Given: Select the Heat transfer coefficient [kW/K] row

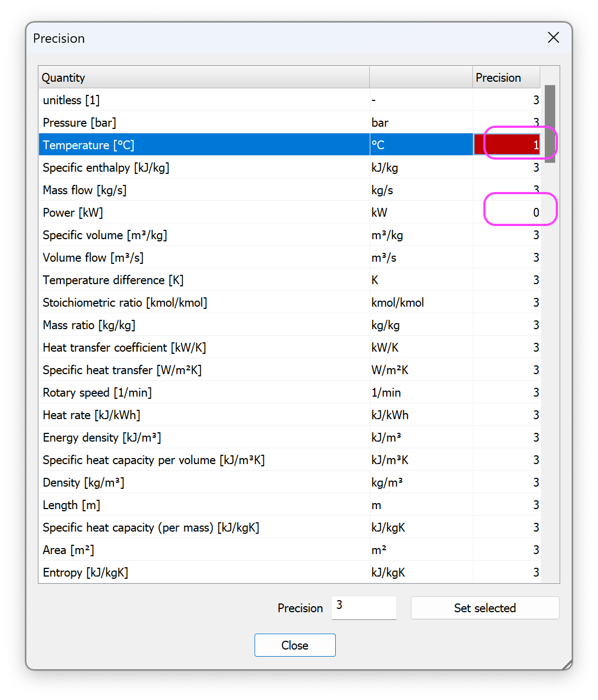Looking at the screenshot, I should pyautogui.click(x=290, y=347).
